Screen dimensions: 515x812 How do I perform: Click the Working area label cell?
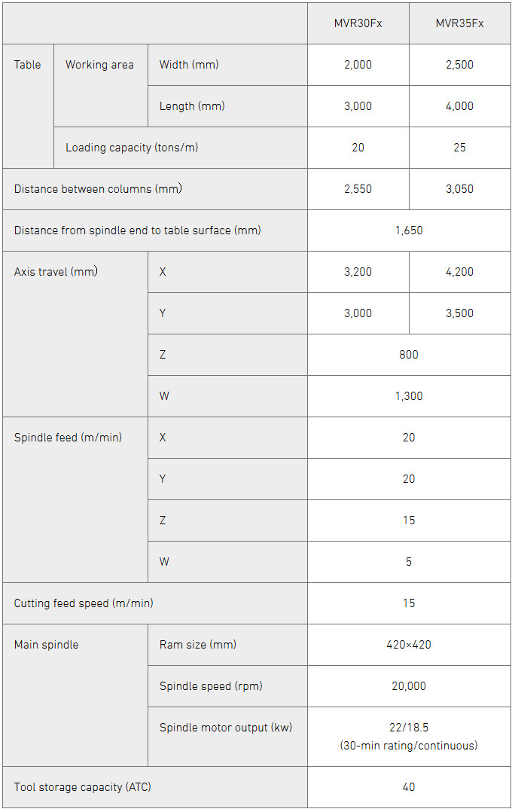[99, 65]
